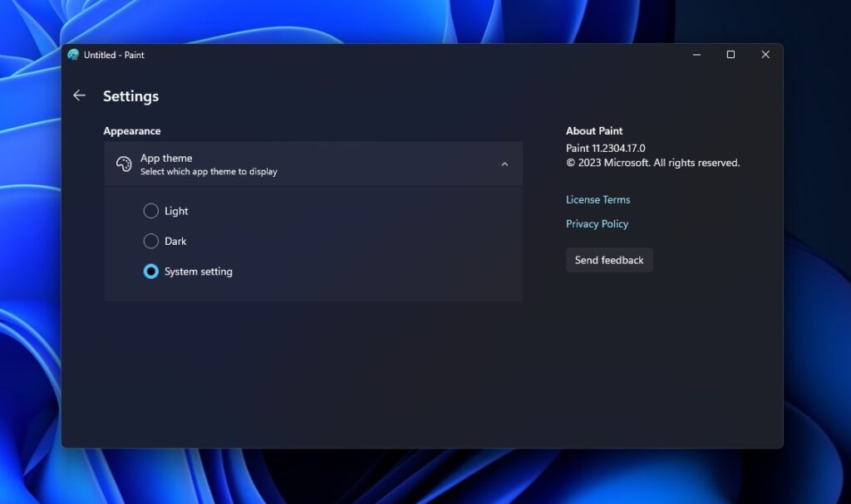Viewport: 851px width, 504px height.
Task: Select the Light theme option
Action: tap(151, 211)
